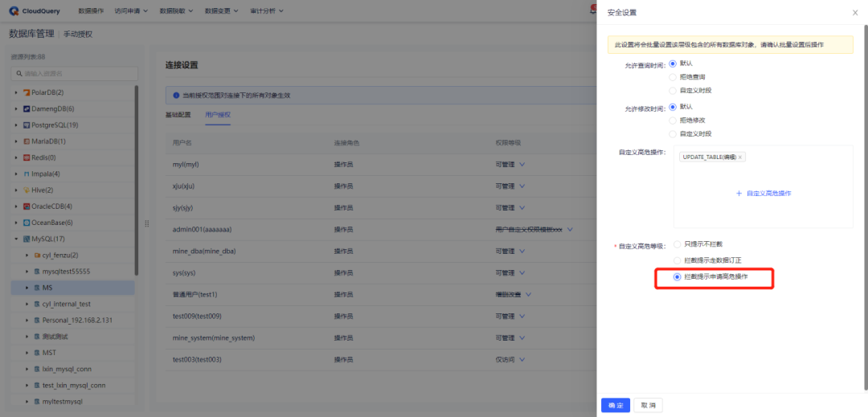Click the plus icon for 自定义高危操作

tap(739, 194)
